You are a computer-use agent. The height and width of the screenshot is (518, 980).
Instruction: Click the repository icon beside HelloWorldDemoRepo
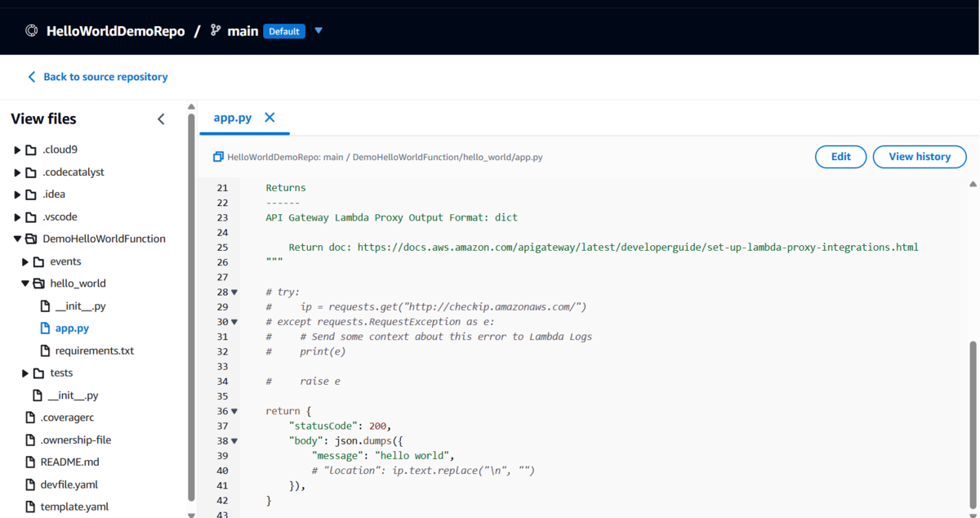[32, 31]
